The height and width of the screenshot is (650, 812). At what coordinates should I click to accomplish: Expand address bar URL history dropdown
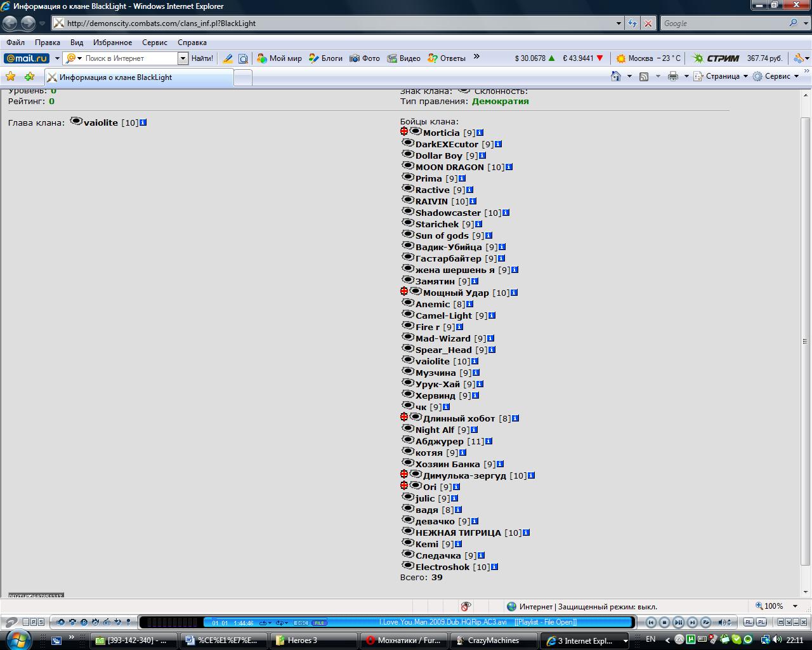pyautogui.click(x=619, y=23)
